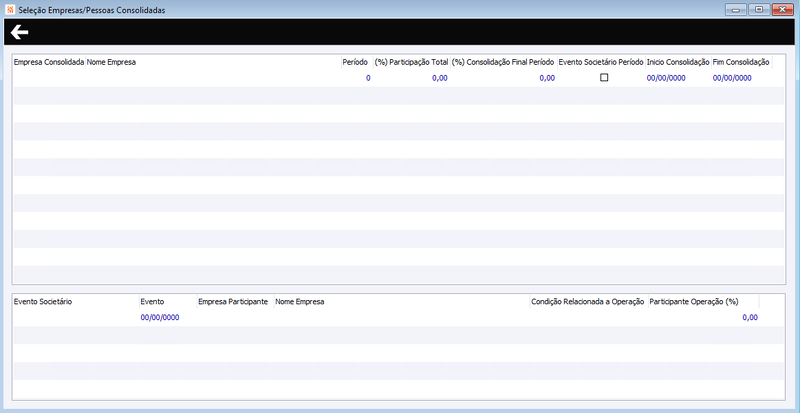Minimize the Seleção Empresas window
Screen dimensions: 800x413
(x=736, y=10)
